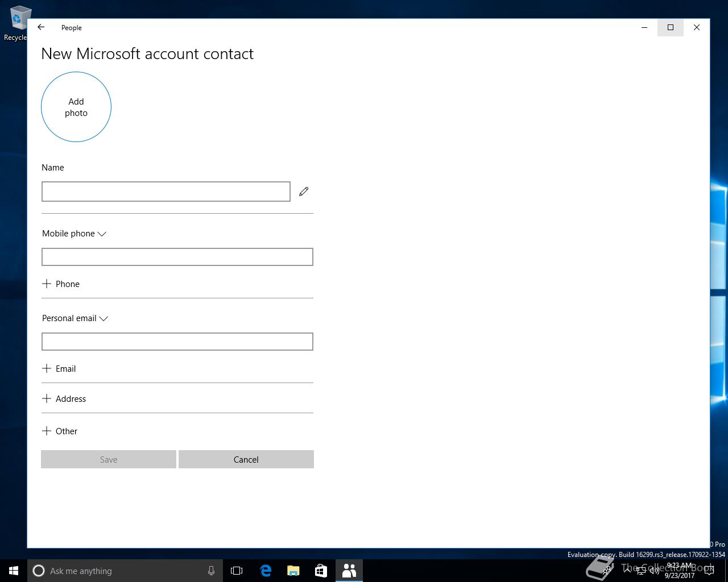Viewport: 728px width, 582px height.
Task: Open Action Center notifications icon
Action: pyautogui.click(x=709, y=571)
